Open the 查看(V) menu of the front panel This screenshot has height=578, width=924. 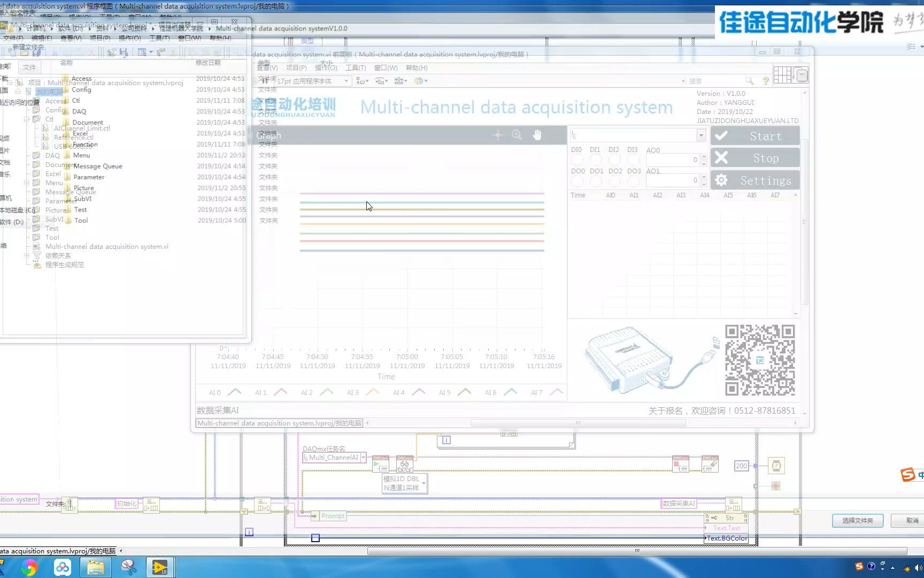(x=267, y=68)
